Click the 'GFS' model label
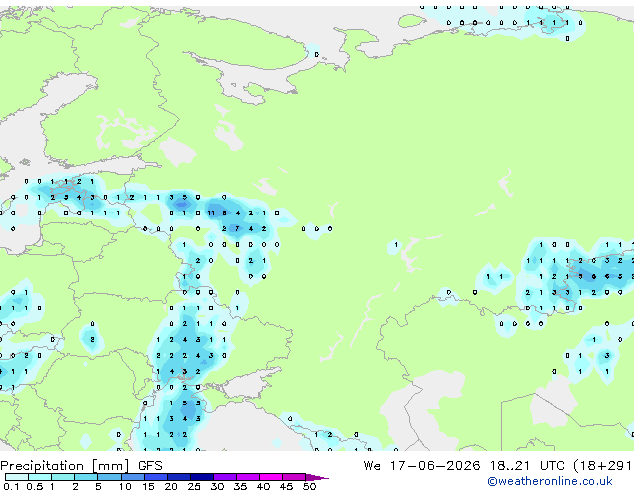634x490 pixels. tap(150, 466)
